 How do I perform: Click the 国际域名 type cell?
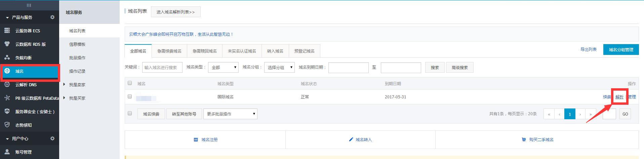225,97
